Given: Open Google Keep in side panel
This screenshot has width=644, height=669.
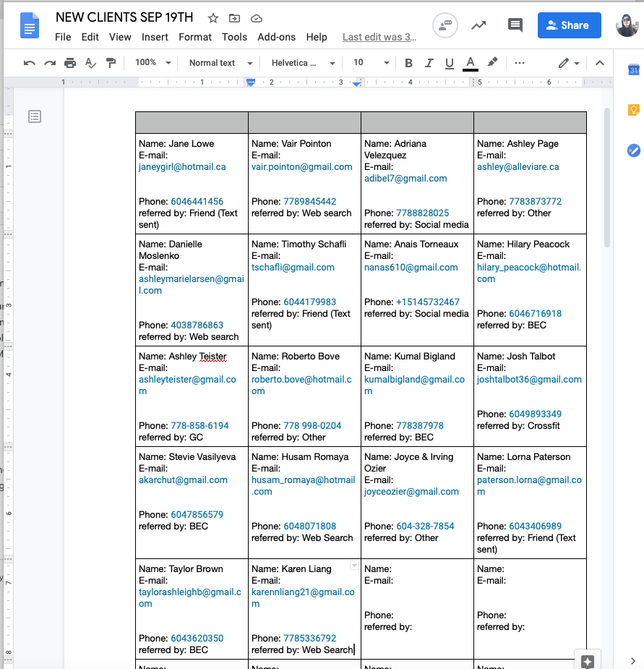Looking at the screenshot, I should 633,110.
